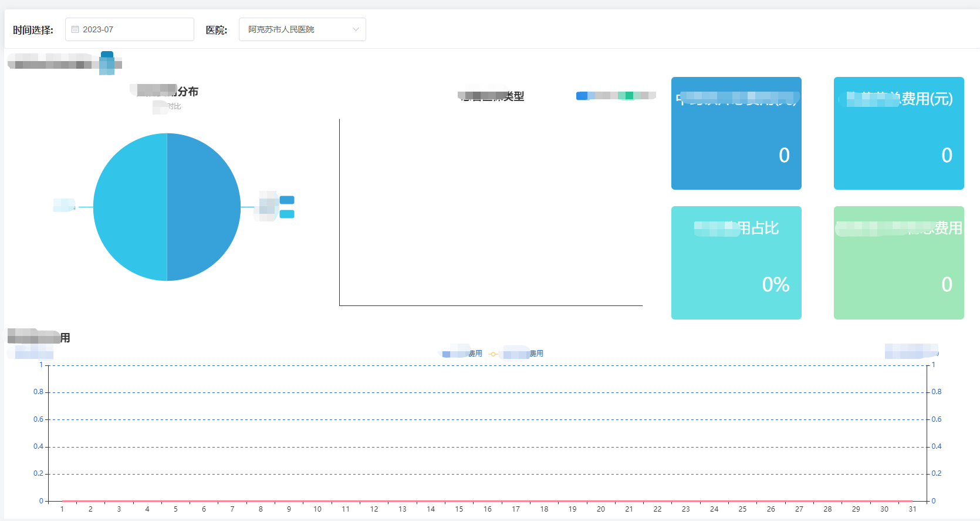Toggle the green series legend of 类型 chart
Image resolution: width=980 pixels, height=521 pixels.
coord(627,96)
